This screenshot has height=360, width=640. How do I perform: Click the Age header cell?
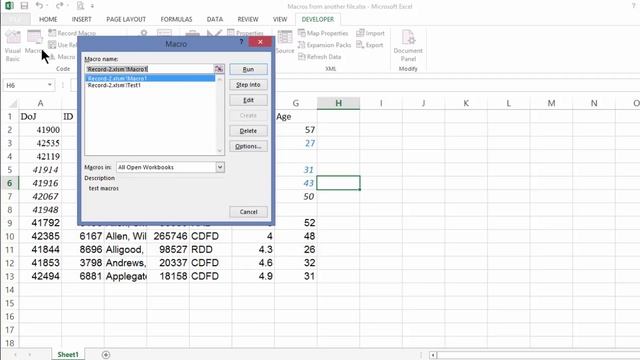tap(296, 117)
